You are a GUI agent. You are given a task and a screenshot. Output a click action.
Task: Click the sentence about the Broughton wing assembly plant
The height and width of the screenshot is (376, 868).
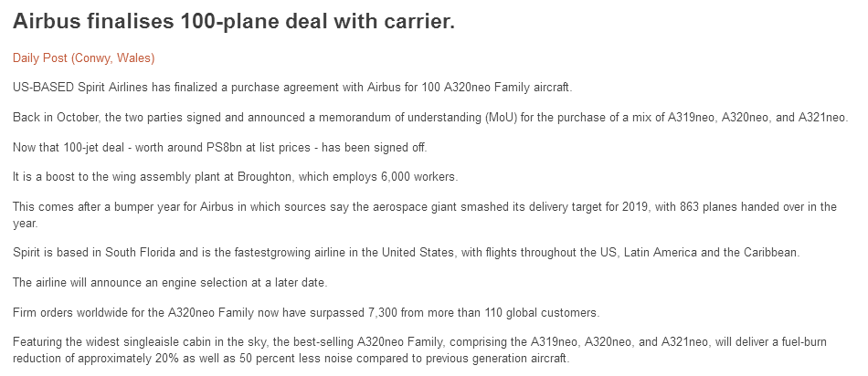pos(236,177)
